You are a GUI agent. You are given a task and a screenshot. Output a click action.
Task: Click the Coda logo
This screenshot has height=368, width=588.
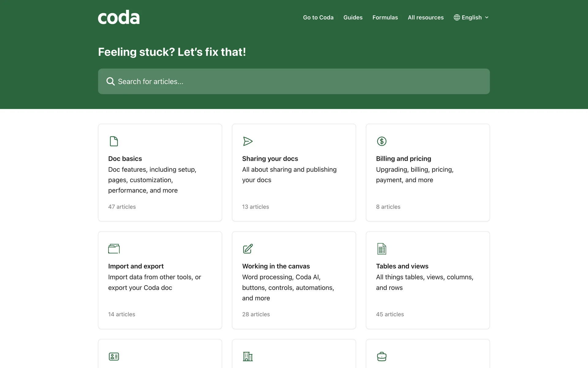(x=119, y=17)
